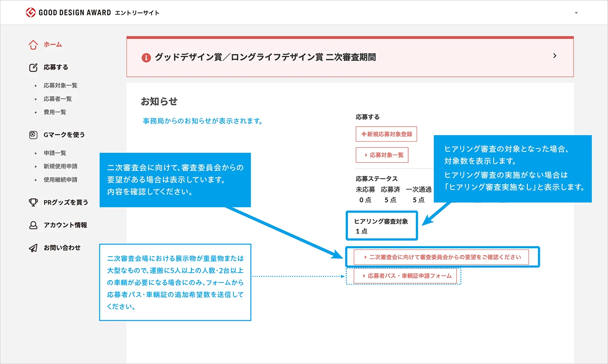Open the account dropdown arrow at top right

point(576,13)
